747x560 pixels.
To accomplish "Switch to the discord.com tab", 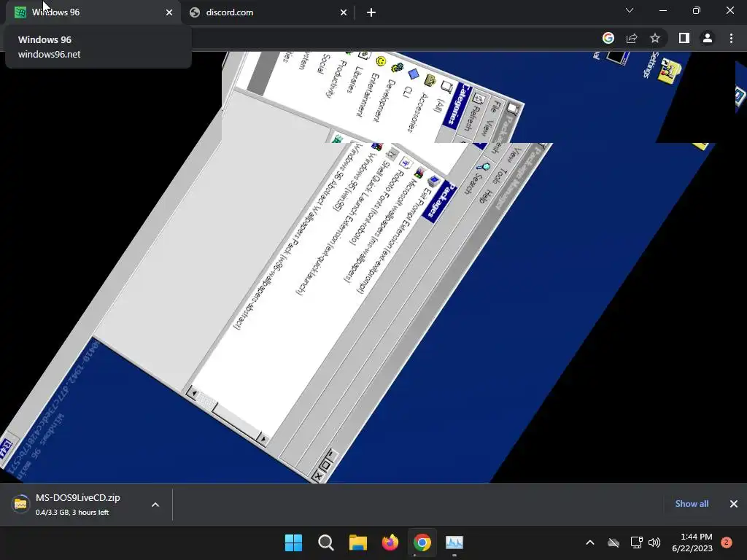I will click(267, 12).
